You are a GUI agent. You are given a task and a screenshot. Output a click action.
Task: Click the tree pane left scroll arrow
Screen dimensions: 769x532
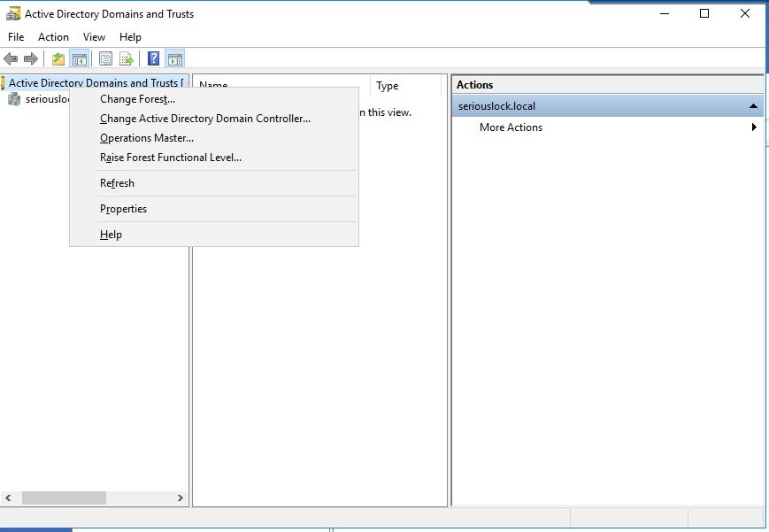[x=8, y=497]
